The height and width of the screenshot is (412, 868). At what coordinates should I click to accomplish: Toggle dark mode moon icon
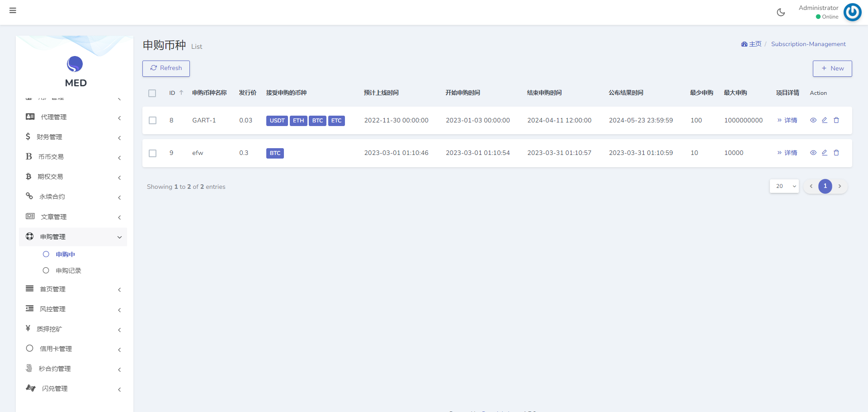coord(781,12)
